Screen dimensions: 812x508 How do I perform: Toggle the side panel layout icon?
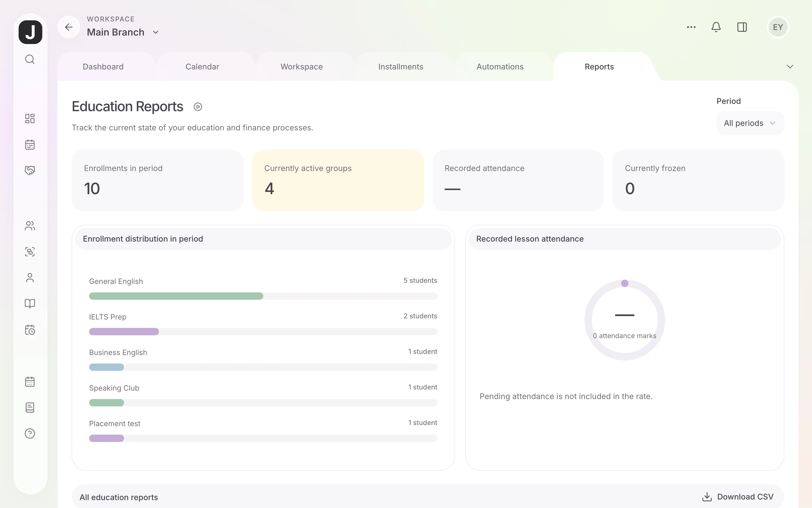click(x=742, y=27)
